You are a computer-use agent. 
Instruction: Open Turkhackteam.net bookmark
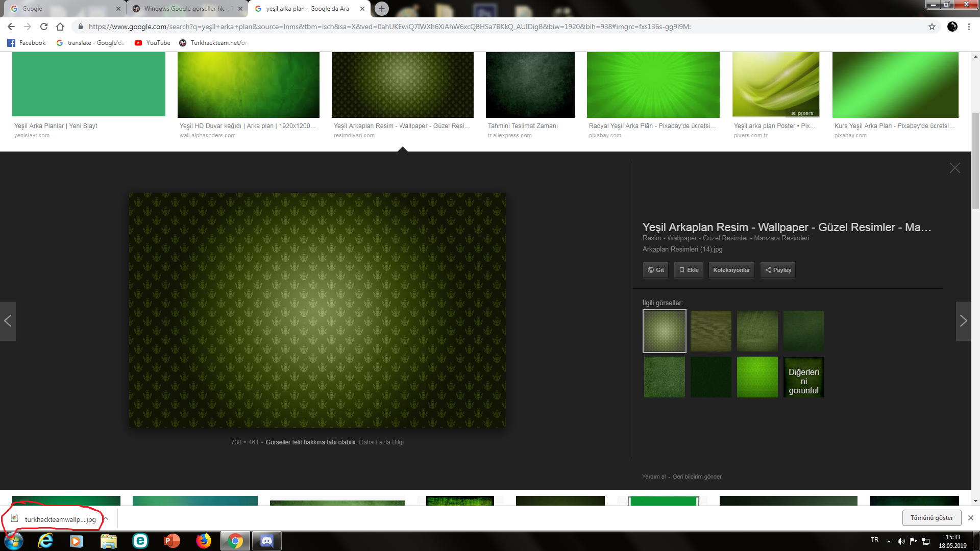click(213, 43)
